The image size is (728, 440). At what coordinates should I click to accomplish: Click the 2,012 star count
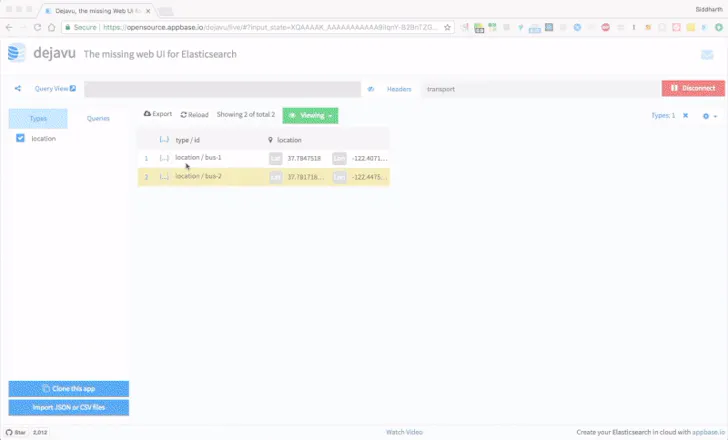[x=40, y=432]
